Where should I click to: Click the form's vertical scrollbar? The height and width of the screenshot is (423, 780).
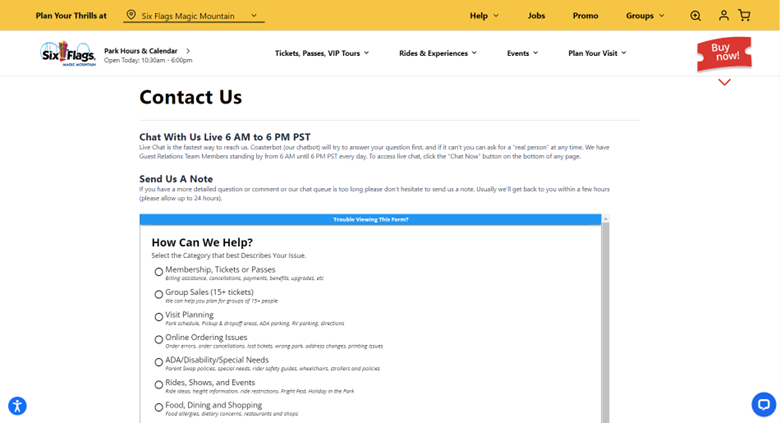click(605, 322)
